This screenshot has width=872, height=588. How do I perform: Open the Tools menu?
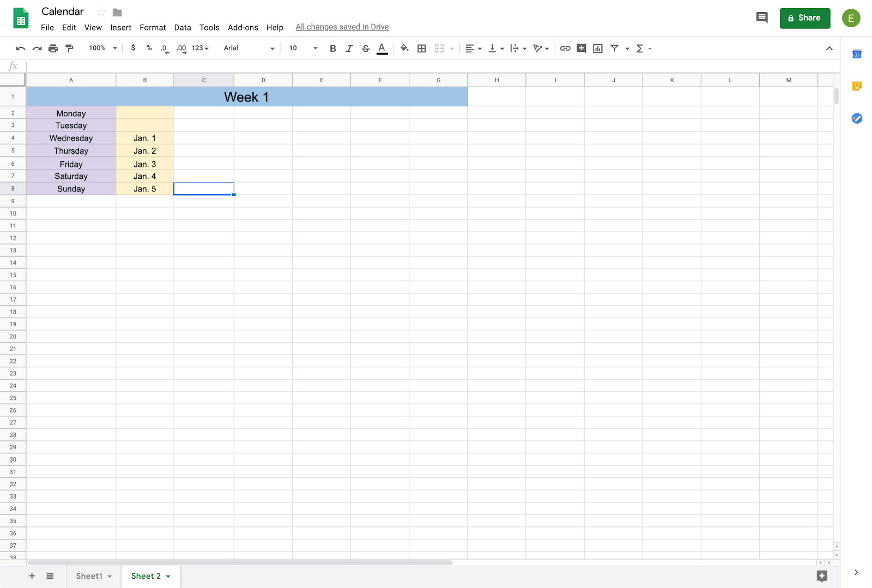pos(209,27)
